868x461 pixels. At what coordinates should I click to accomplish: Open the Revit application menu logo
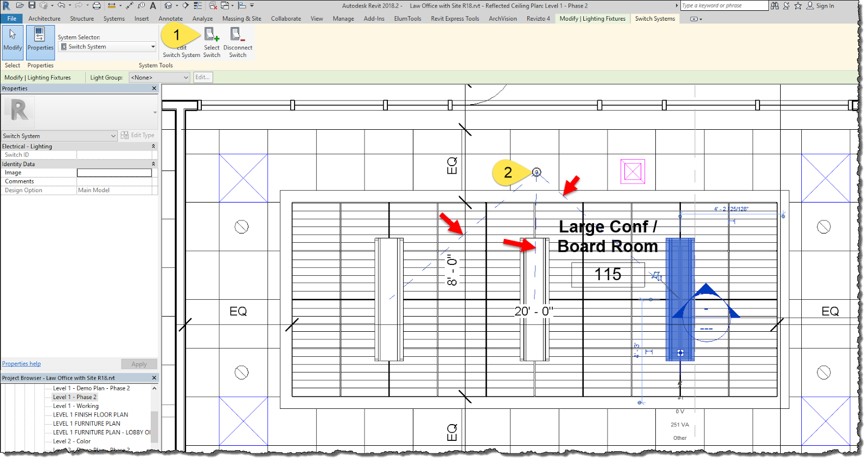click(x=7, y=5)
